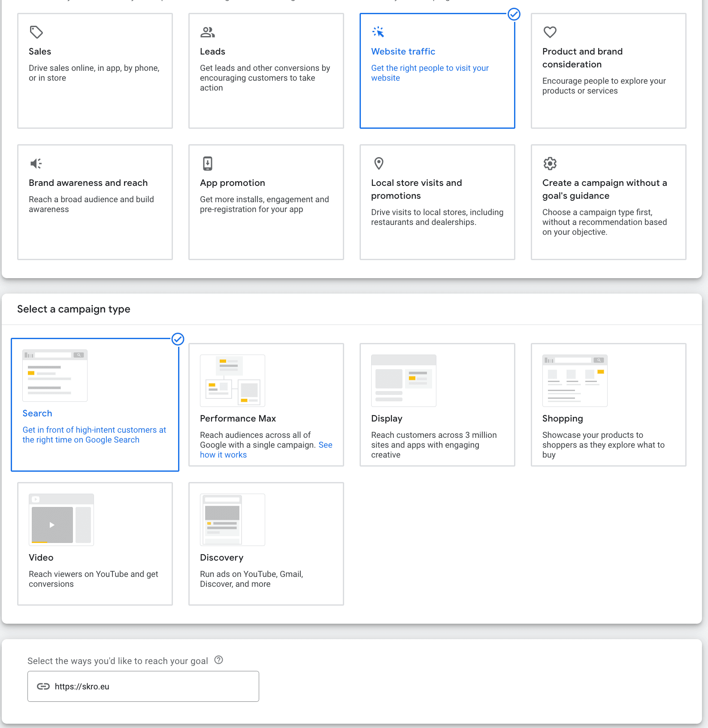Choose Product and brand consideration title
Screen dimensions: 708x728
pyautogui.click(x=582, y=58)
